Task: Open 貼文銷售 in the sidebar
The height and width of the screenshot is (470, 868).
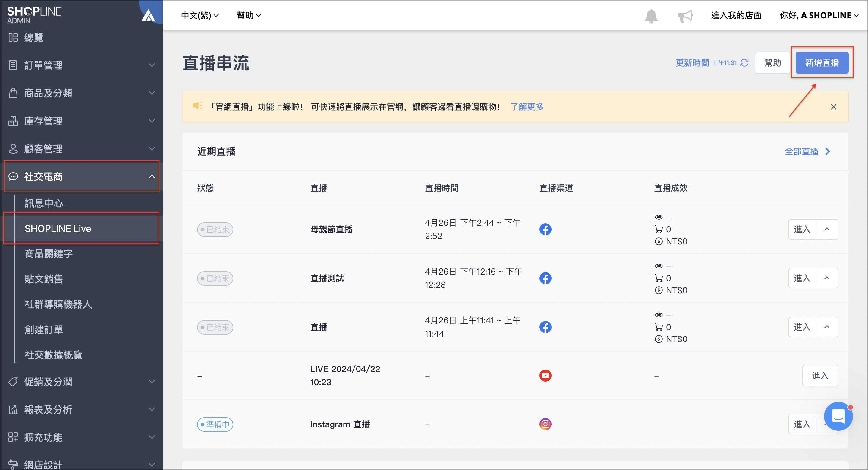Action: tap(44, 279)
